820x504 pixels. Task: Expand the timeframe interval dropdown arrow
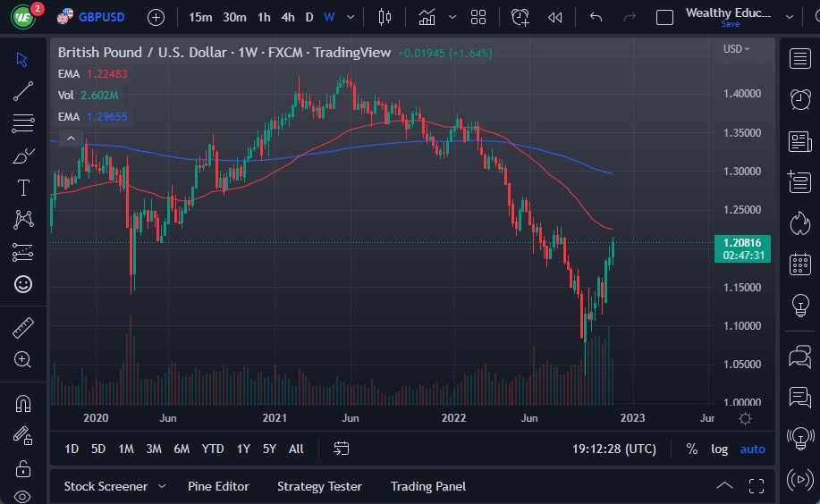(350, 17)
